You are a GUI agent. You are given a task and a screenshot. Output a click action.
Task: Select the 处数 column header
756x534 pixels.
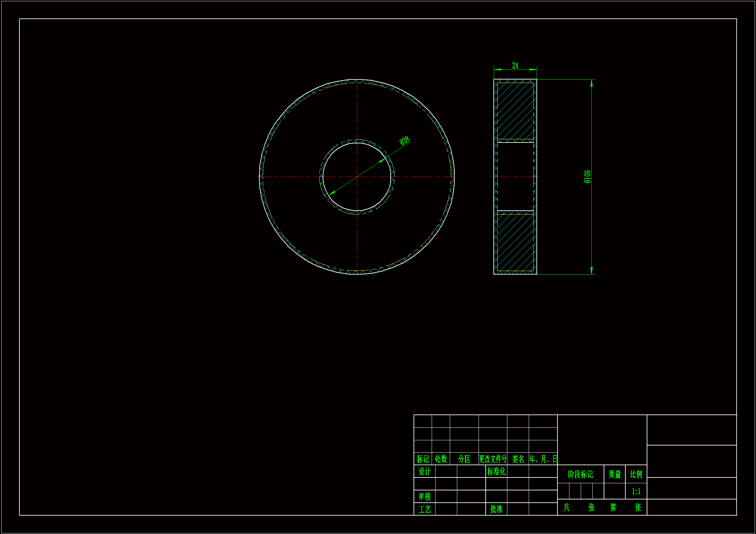440,459
